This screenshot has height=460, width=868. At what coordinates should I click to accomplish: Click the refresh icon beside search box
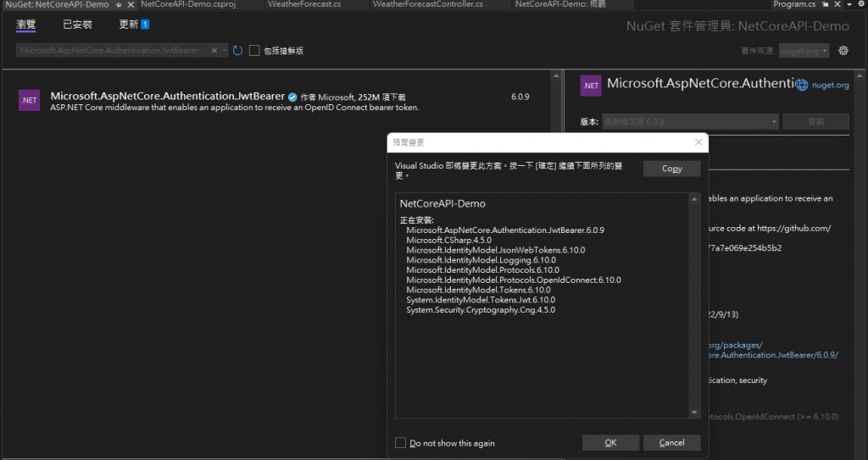(x=237, y=50)
